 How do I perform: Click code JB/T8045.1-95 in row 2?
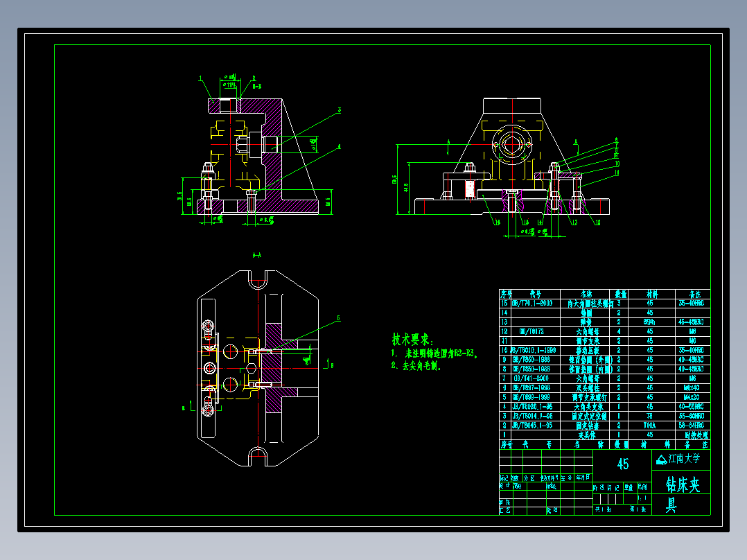(x=533, y=426)
